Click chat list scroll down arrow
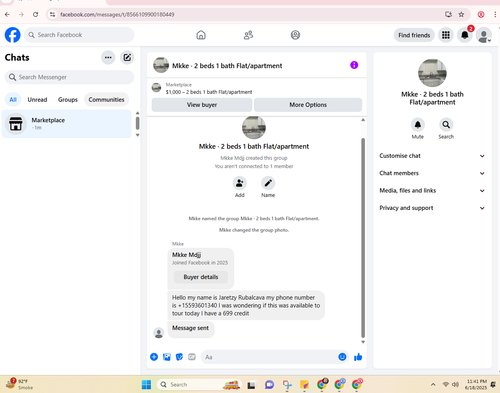This screenshot has height=393, width=500. [137, 135]
